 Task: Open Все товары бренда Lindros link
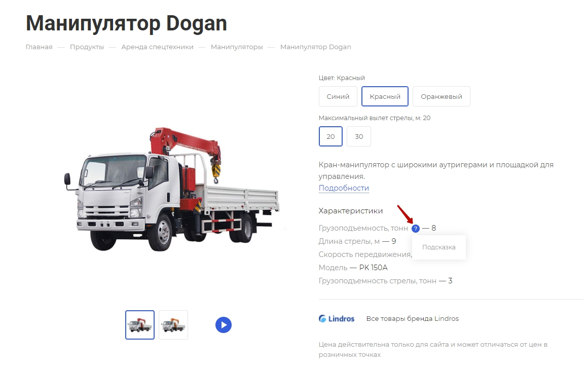[413, 318]
